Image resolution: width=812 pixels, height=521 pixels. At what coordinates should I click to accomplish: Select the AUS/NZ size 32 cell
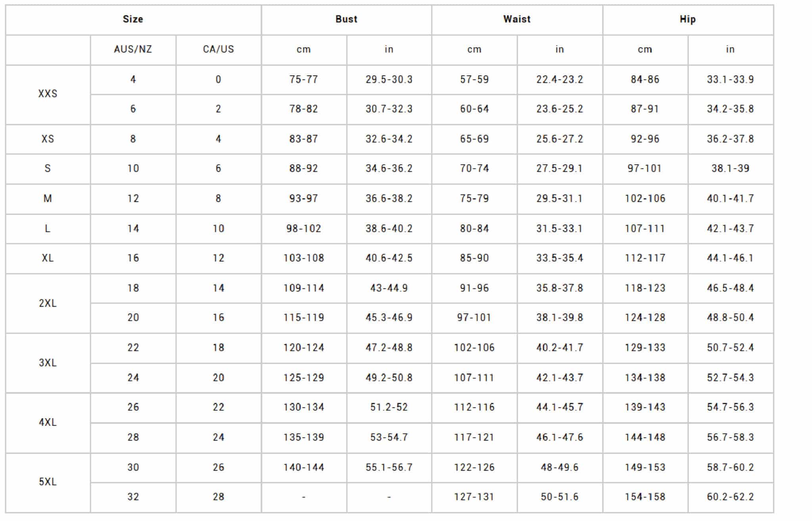133,497
